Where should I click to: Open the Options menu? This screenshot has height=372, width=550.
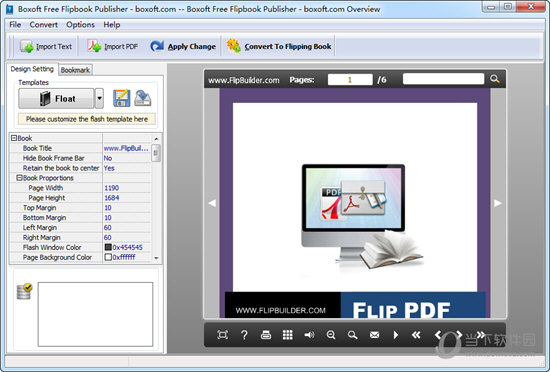tap(80, 25)
